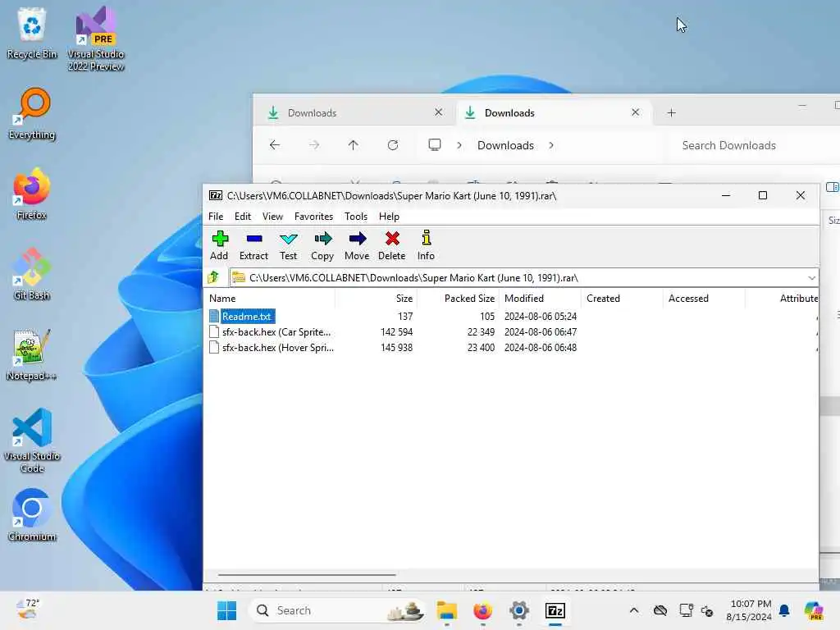Click the Hover Sprite file icon
This screenshot has width=840, height=630.
click(214, 348)
